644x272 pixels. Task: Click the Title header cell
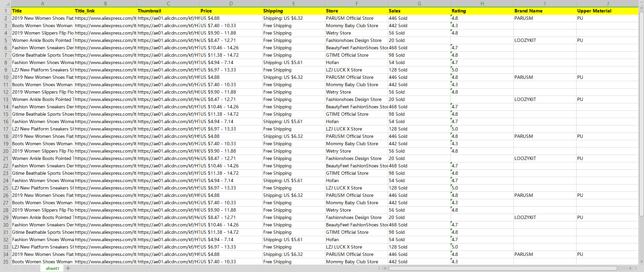tap(43, 11)
